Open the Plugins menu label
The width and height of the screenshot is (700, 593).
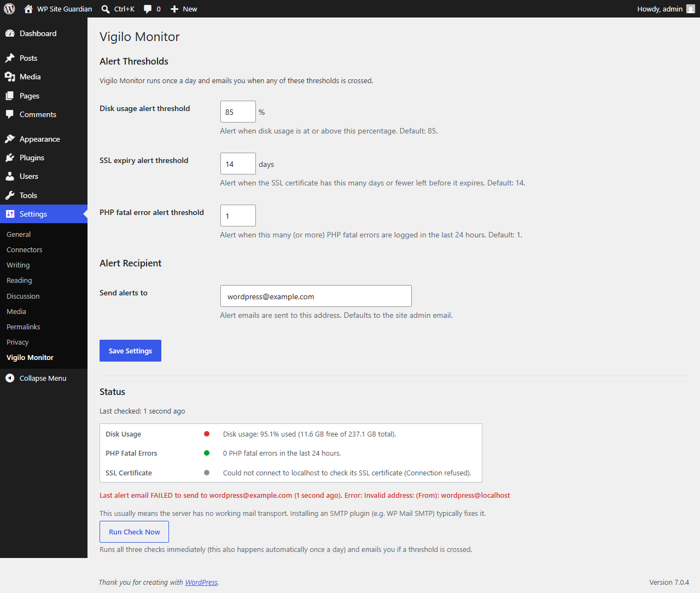32,158
